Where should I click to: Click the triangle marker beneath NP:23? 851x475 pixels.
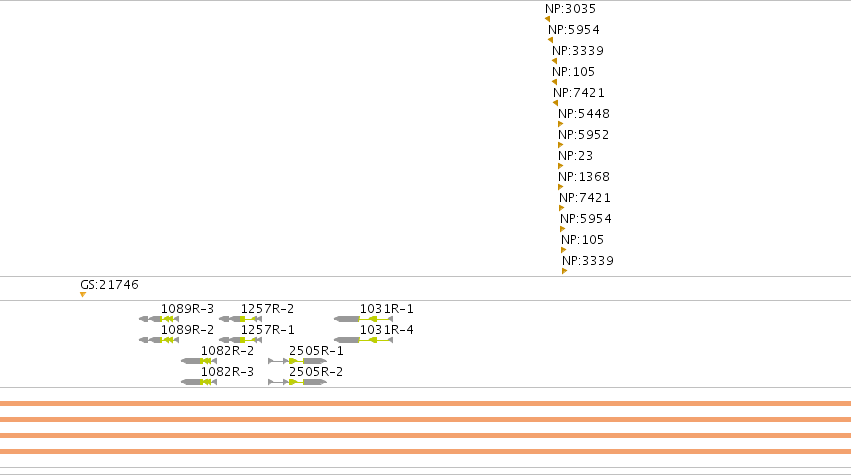pos(561,166)
